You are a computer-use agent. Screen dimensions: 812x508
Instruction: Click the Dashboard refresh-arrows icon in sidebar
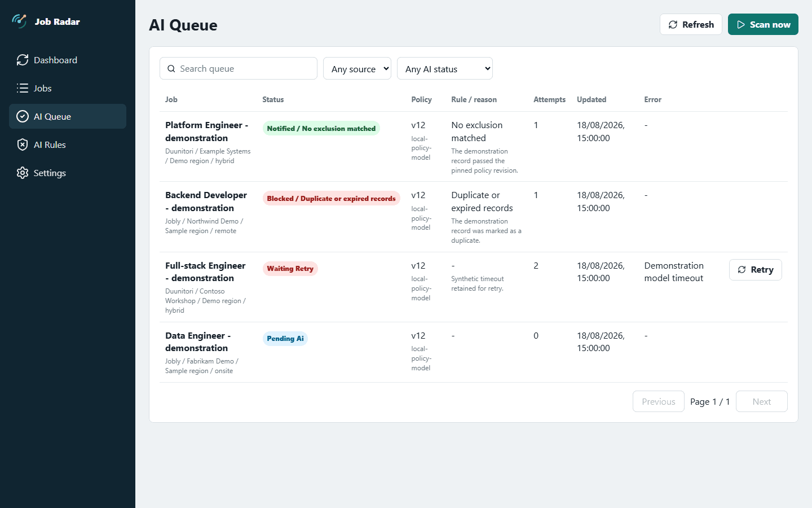pos(23,60)
